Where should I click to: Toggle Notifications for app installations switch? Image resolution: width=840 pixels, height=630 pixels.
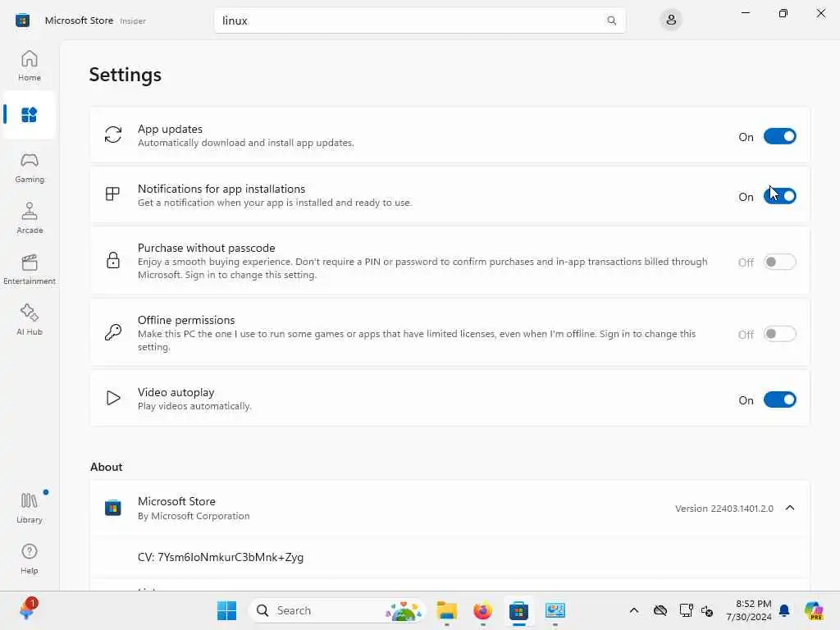click(779, 196)
